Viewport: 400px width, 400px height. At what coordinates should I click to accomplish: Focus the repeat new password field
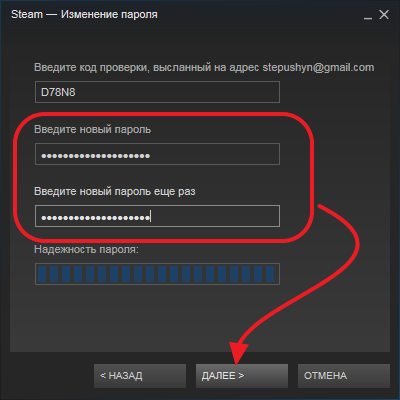tap(157, 216)
